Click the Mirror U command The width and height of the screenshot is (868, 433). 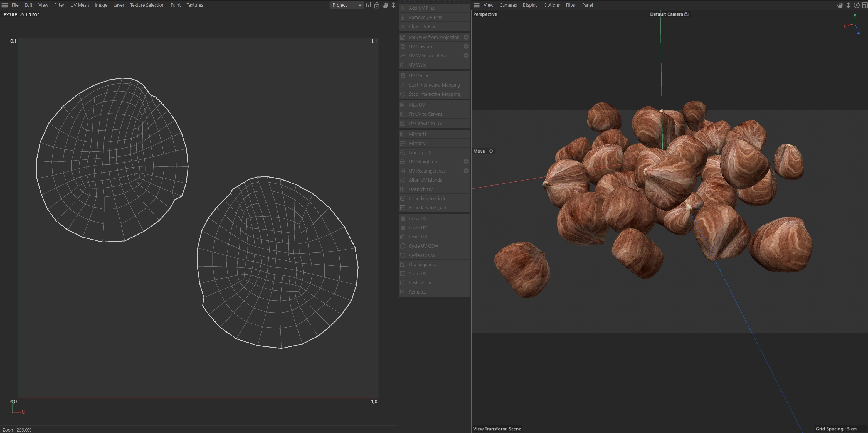tap(417, 134)
